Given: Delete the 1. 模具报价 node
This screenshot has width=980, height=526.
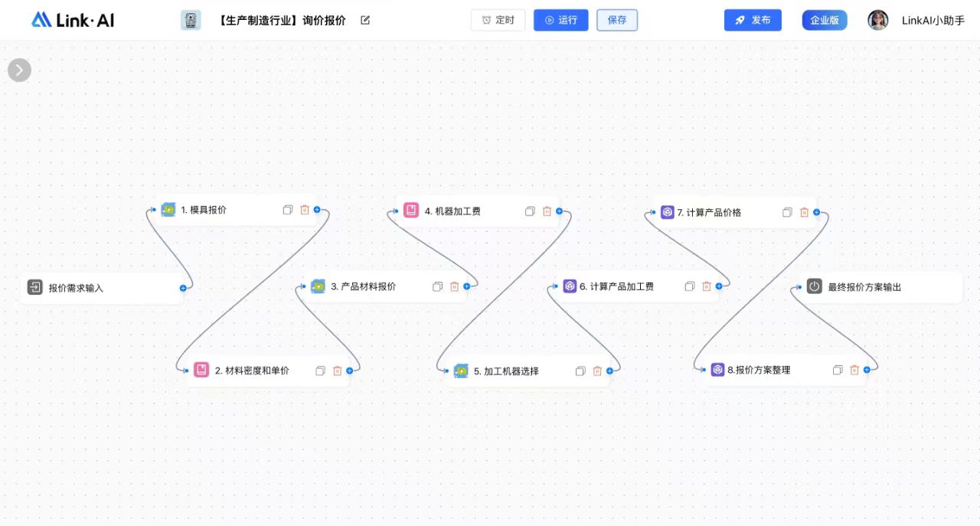Looking at the screenshot, I should pos(305,210).
